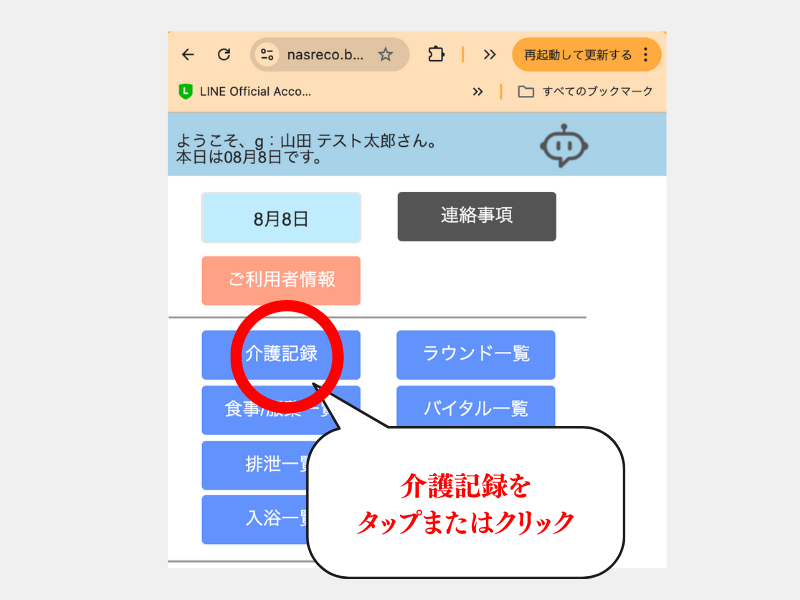Screen dimensions: 800x600
Task: Bookmark this page with the star
Action: tap(385, 55)
